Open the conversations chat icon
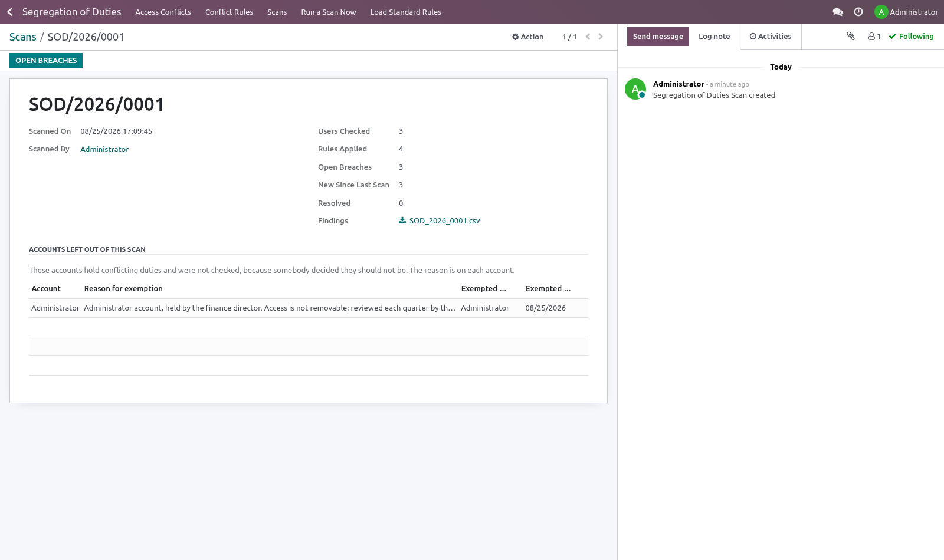This screenshot has width=944, height=560. tap(837, 12)
